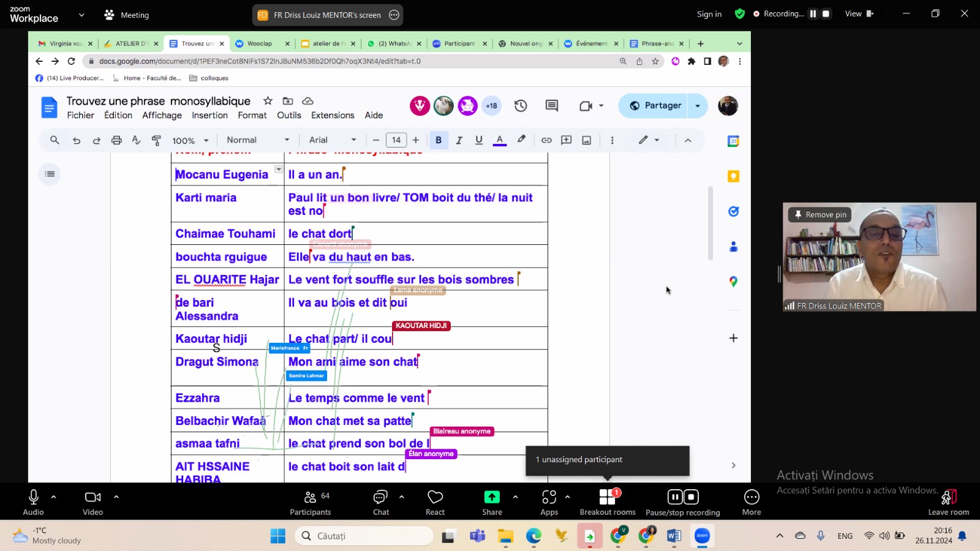Open the comments panel icon
This screenshot has height=551, width=980.
[551, 106]
